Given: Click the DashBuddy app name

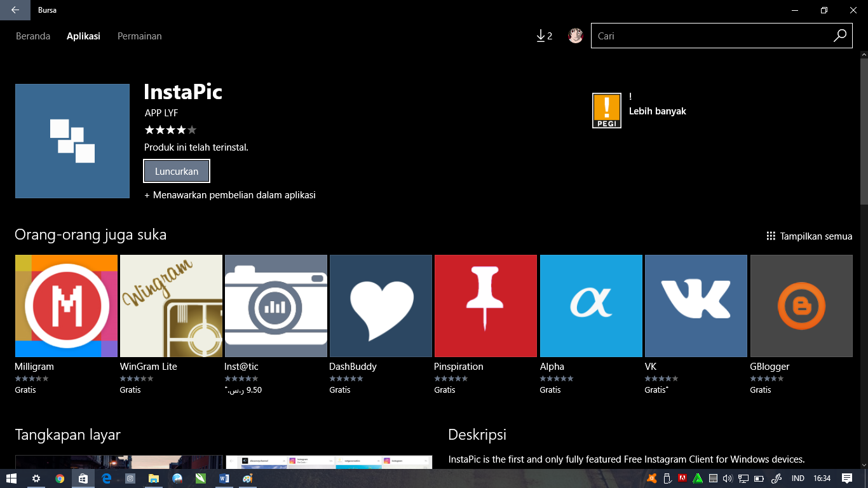Looking at the screenshot, I should click(x=353, y=367).
